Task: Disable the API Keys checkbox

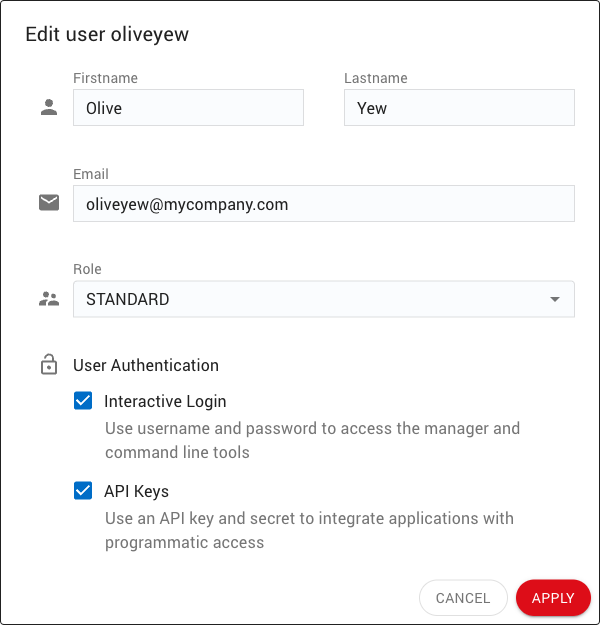Action: pos(83,491)
